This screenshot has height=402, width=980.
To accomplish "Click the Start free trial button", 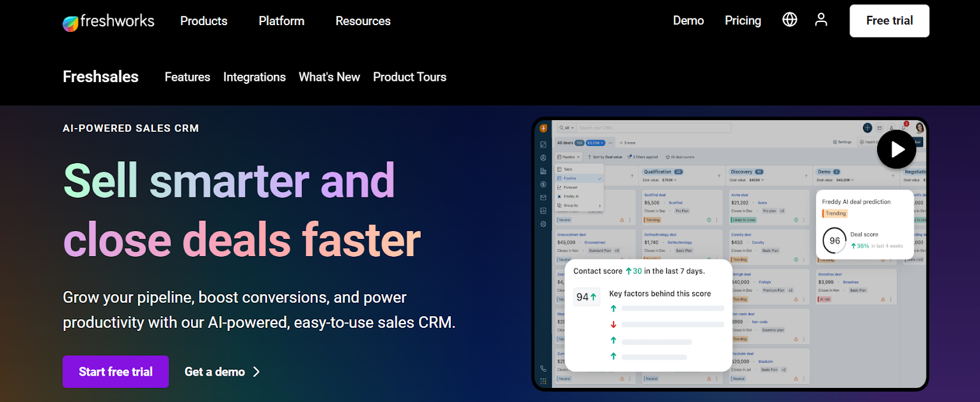I will click(x=116, y=371).
